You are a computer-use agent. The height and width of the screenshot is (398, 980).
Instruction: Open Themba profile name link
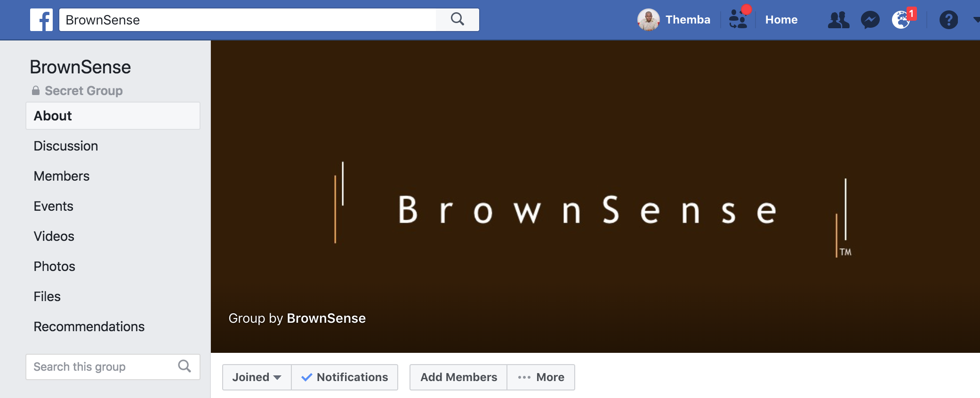[688, 20]
